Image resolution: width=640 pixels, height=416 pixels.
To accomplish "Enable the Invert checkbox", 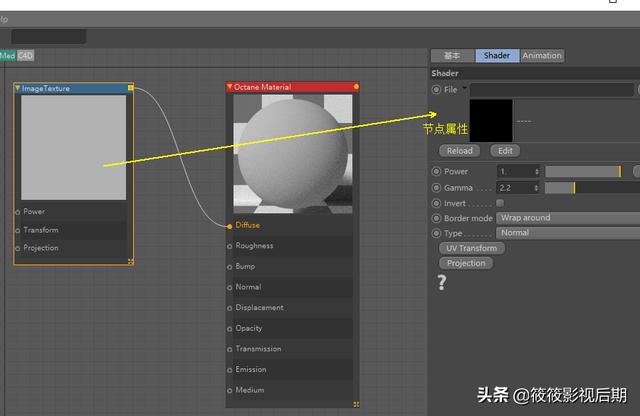I will point(500,203).
